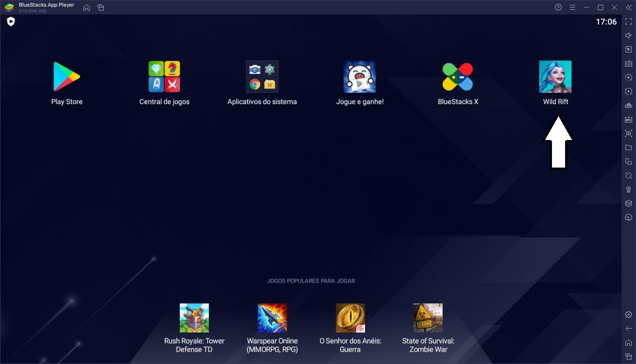Toggle fullscreen mode in sidebar
636x364 pixels.
coord(629,21)
